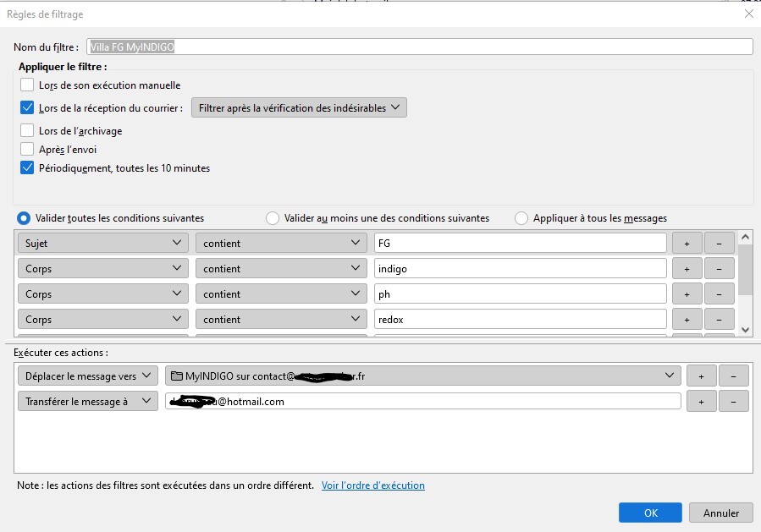Add an action after 'Transférer le message à'

pyautogui.click(x=701, y=402)
